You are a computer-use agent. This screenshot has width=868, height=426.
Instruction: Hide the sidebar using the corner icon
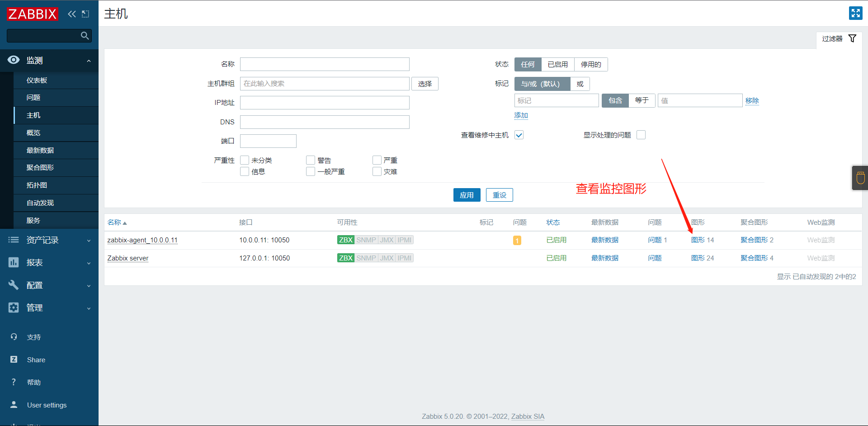(85, 14)
